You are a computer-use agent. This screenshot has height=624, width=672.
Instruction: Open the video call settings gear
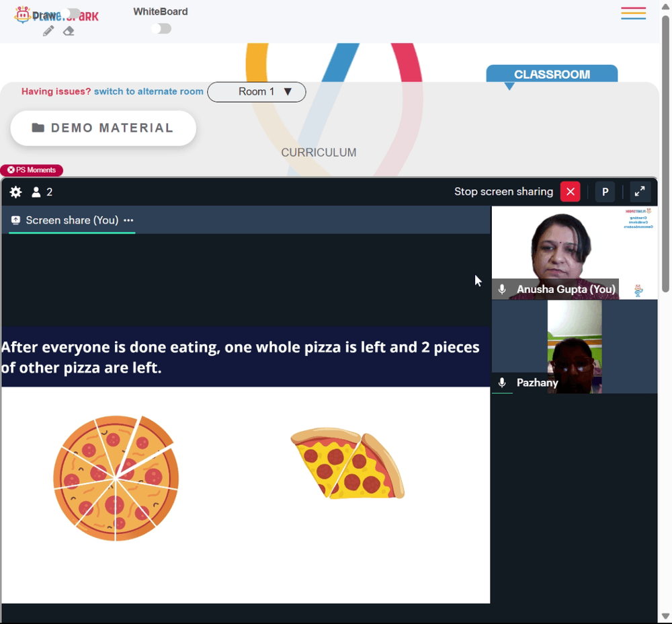tap(16, 192)
